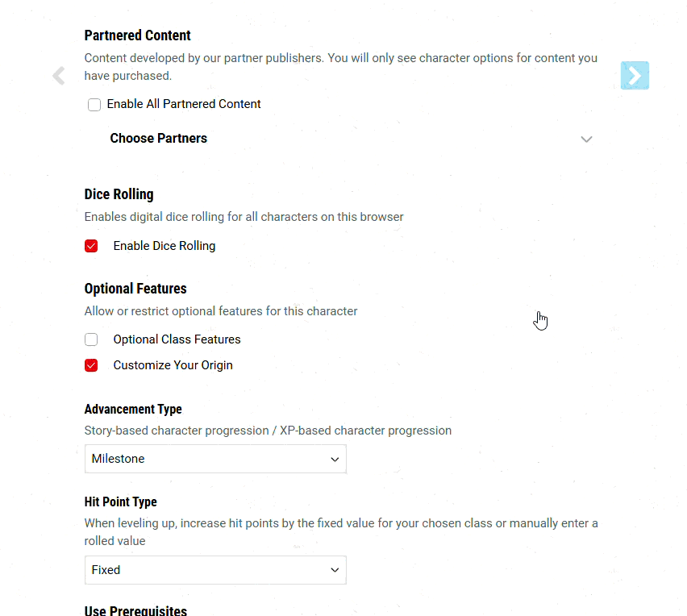The width and height of the screenshot is (687, 616).
Task: Uncheck the Enable Dice Rolling checkbox
Action: click(91, 246)
